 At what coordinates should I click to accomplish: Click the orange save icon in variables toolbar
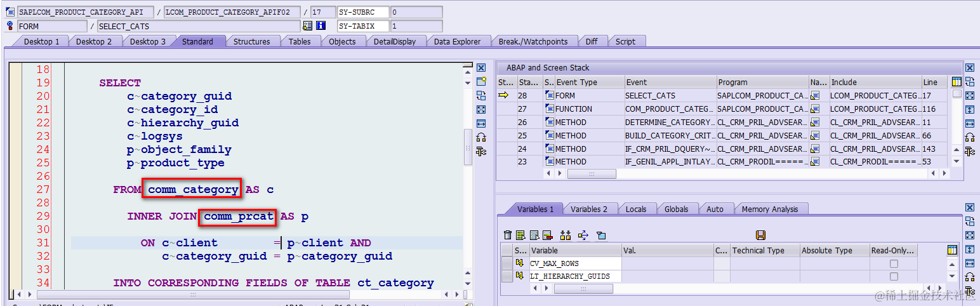(760, 236)
